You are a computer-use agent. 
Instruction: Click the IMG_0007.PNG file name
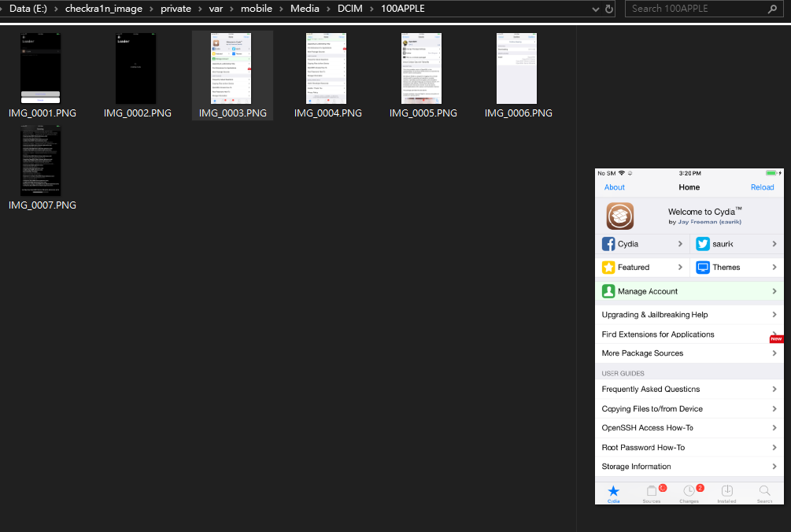tap(43, 205)
